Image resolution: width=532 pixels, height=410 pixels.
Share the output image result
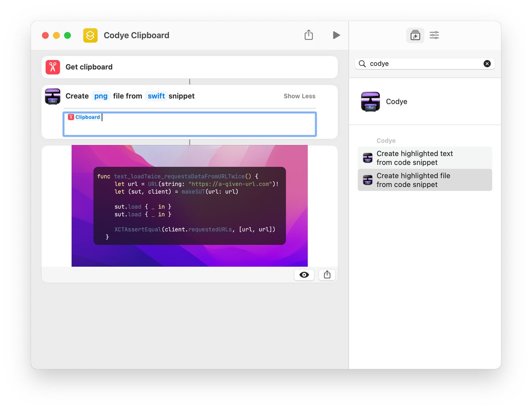tap(327, 275)
